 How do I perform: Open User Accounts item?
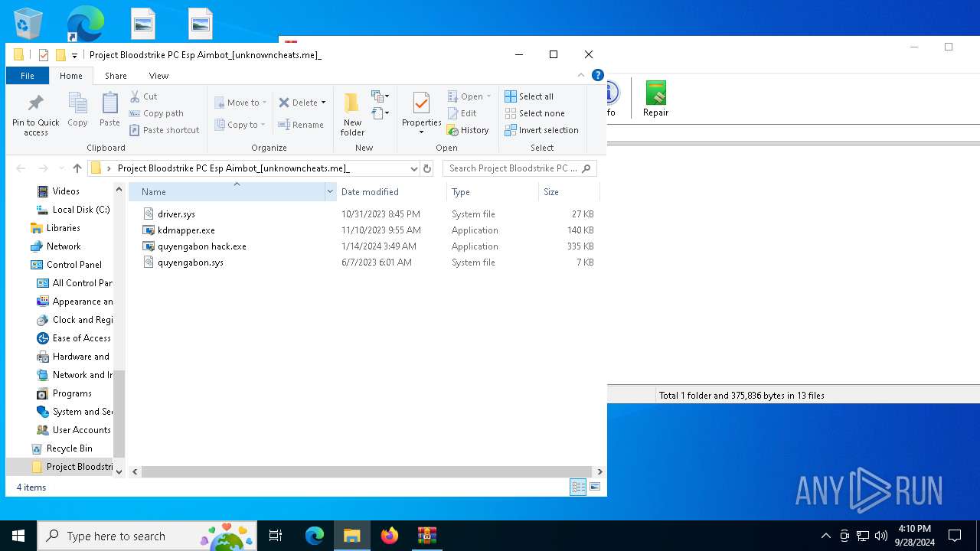(81, 430)
